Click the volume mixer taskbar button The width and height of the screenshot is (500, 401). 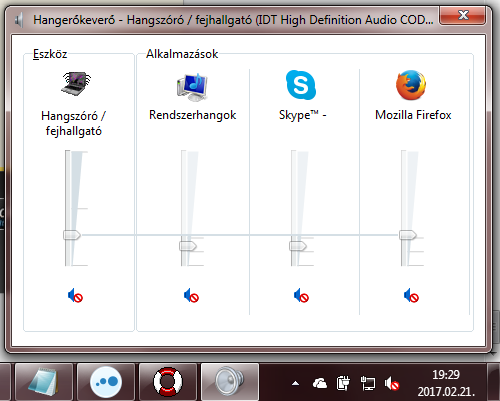pyautogui.click(x=230, y=382)
